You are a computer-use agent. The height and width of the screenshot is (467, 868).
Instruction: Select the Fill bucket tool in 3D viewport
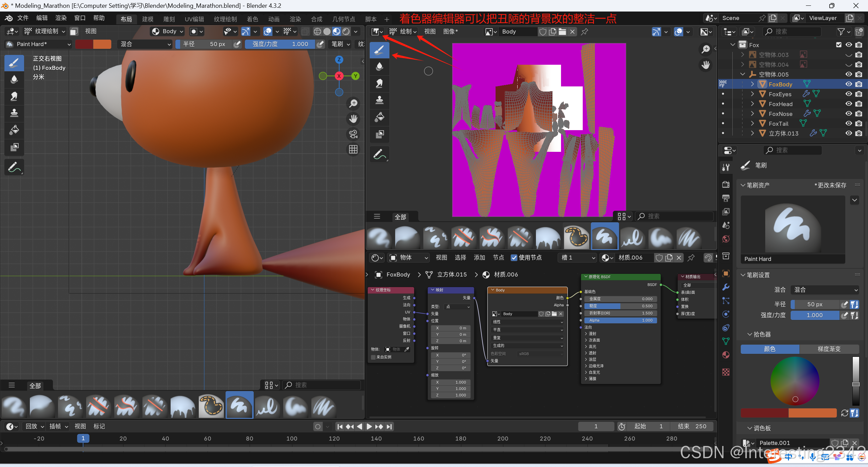[x=14, y=130]
